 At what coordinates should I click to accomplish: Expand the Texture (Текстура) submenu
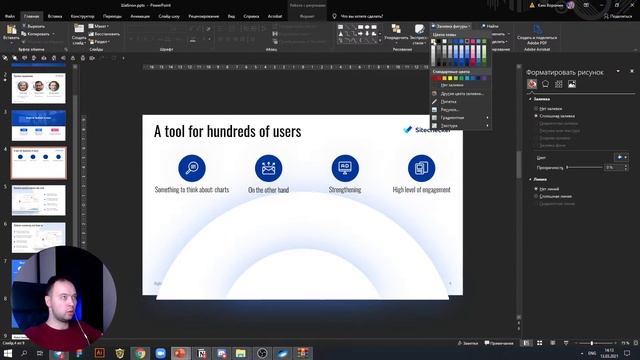[x=460, y=126]
